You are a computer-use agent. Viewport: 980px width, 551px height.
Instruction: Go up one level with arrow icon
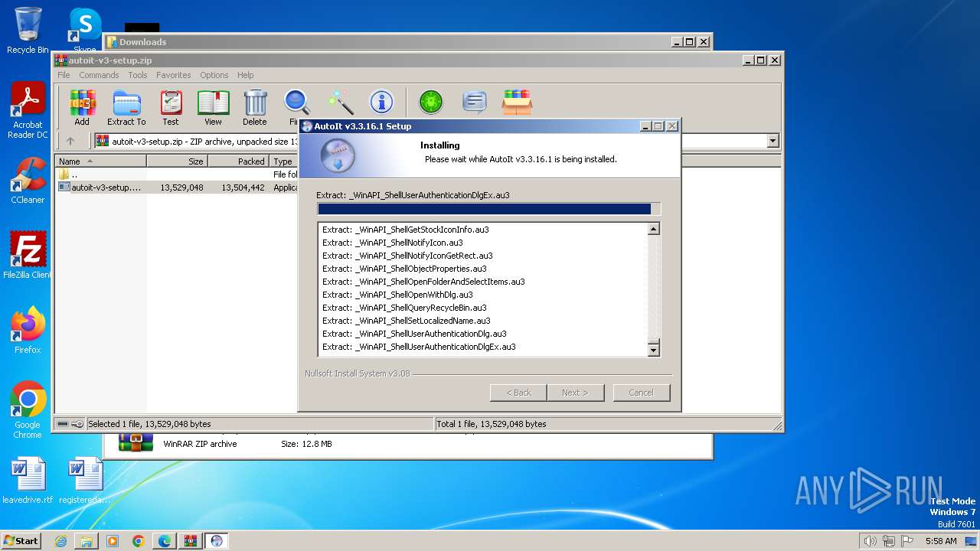point(70,141)
